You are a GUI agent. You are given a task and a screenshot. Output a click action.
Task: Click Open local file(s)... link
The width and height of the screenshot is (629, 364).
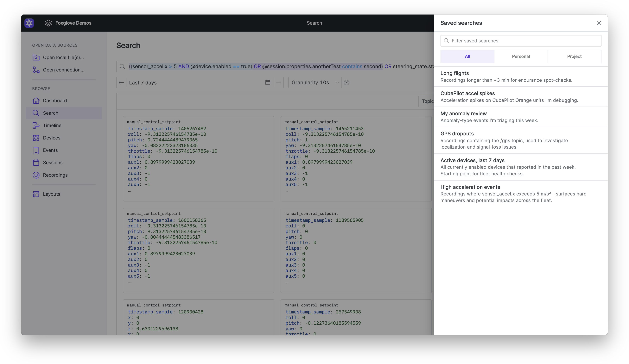click(x=64, y=57)
